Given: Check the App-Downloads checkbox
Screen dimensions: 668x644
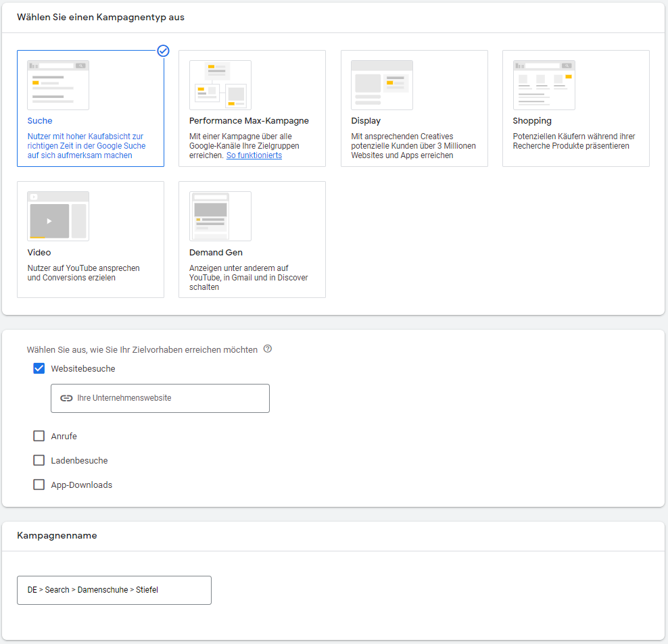Looking at the screenshot, I should (x=39, y=485).
